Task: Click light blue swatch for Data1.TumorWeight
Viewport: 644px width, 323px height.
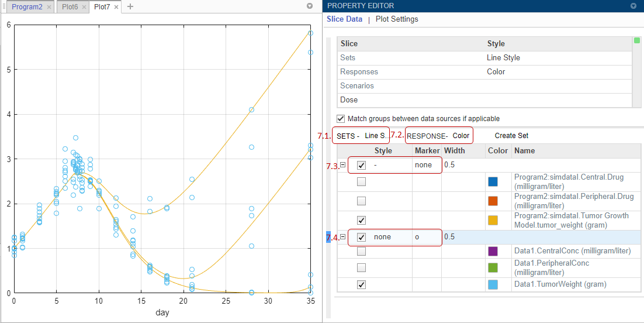Action: click(x=493, y=284)
